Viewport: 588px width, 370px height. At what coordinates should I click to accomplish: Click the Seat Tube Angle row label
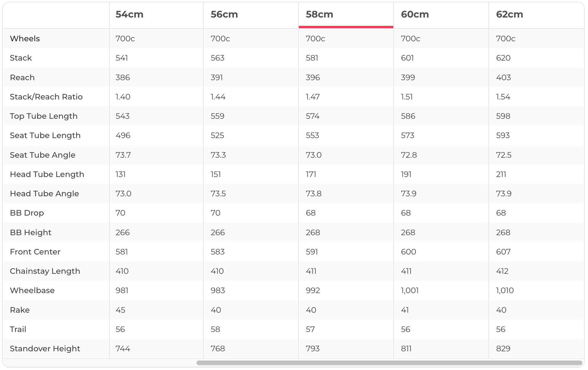tap(43, 155)
